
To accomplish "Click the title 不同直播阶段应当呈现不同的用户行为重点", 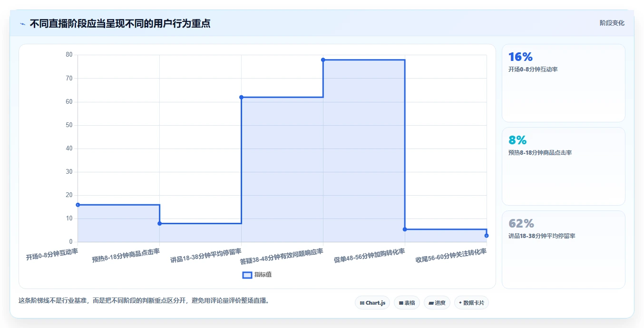I will 120,23.
